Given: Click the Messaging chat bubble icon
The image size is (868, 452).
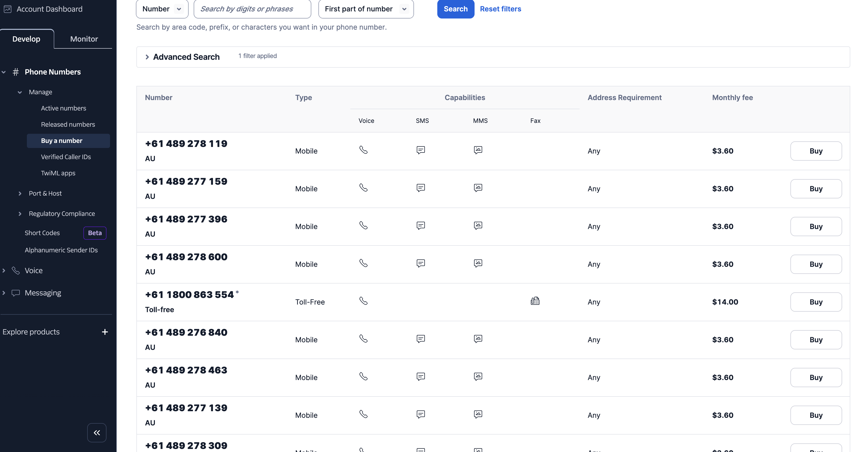Looking at the screenshot, I should point(15,293).
